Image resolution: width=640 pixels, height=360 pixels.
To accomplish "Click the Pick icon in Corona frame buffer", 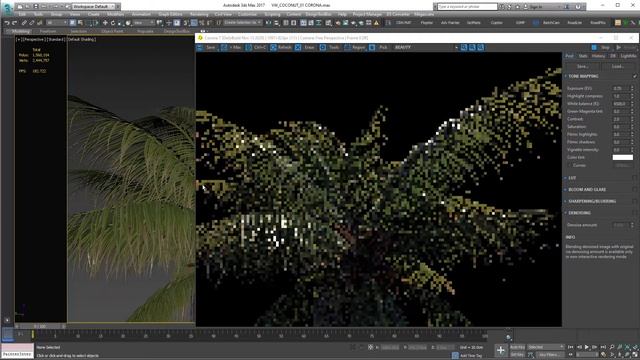I will coord(372,48).
